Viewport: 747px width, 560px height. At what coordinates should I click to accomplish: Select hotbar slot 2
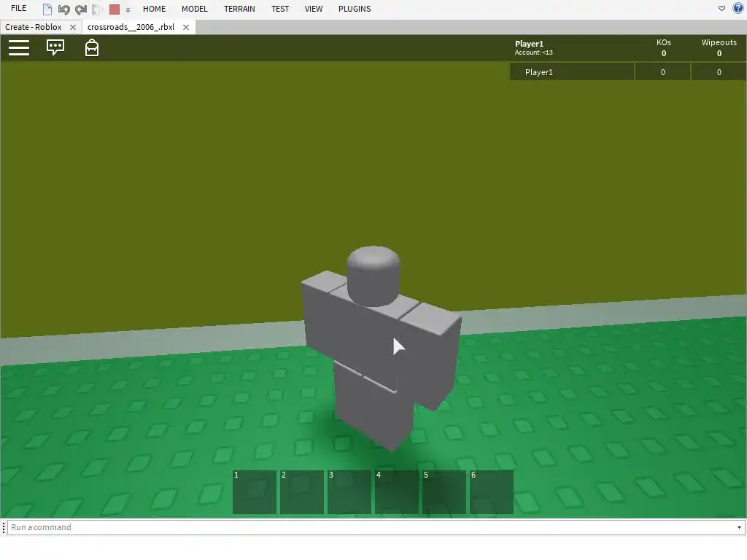pos(302,492)
